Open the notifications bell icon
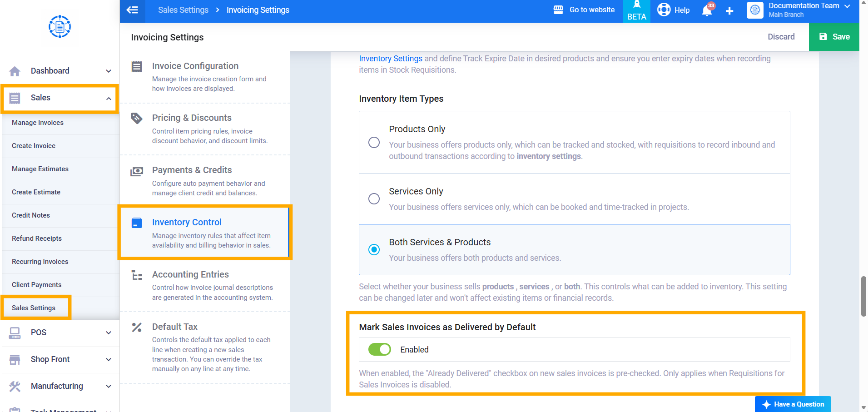 (707, 10)
